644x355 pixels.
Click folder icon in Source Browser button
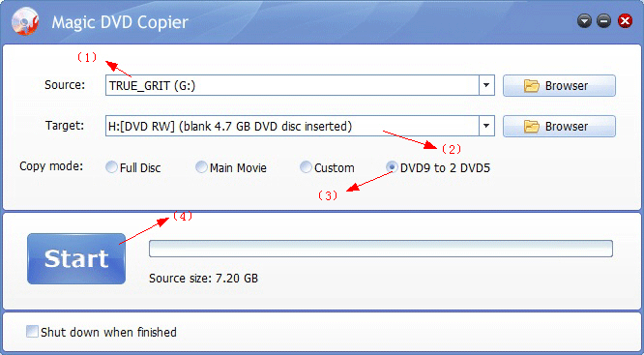click(532, 86)
